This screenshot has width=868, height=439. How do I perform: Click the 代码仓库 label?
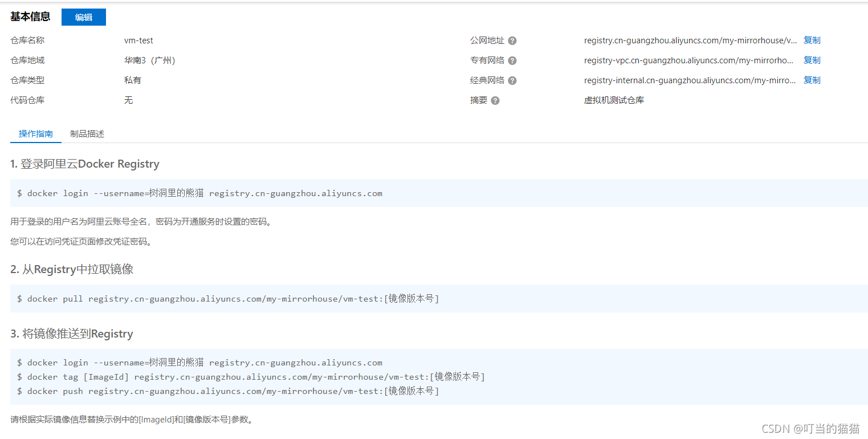pos(27,100)
